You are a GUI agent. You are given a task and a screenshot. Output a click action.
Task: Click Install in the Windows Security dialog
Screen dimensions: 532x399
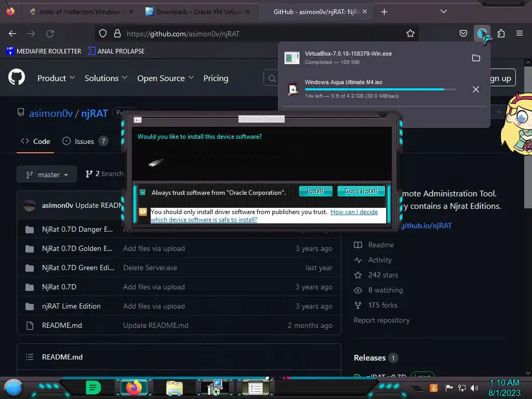[315, 191]
